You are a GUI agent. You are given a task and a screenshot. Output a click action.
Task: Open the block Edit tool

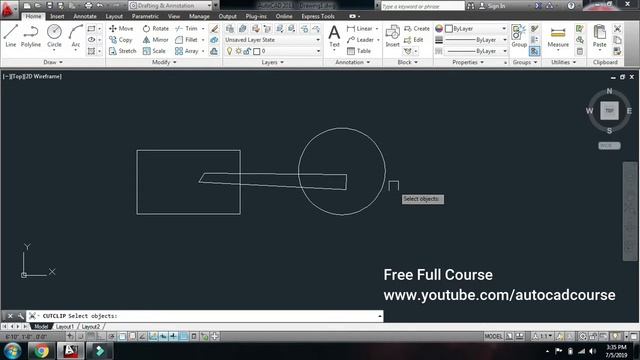coord(413,40)
